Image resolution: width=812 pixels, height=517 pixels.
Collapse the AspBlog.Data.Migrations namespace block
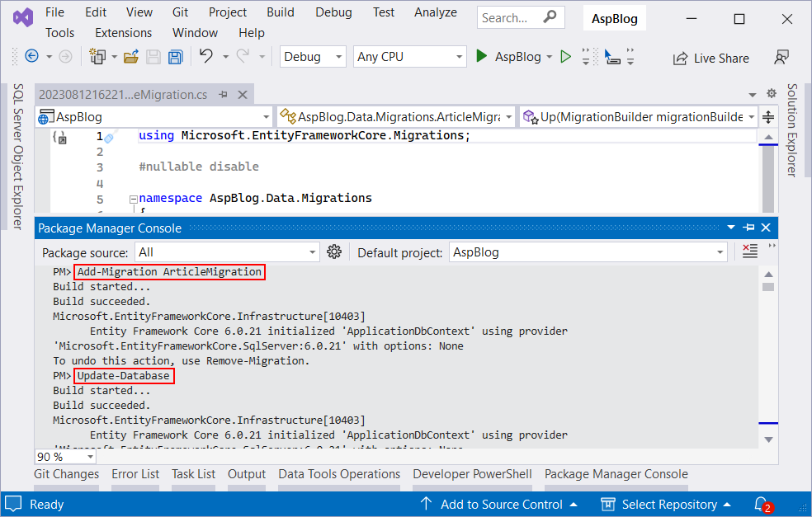pyautogui.click(x=133, y=198)
